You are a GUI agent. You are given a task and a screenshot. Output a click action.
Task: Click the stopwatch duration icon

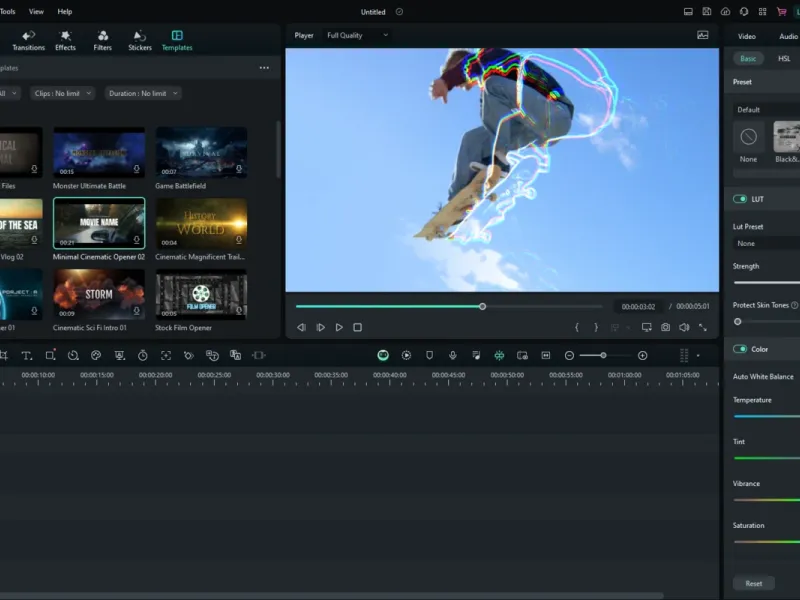(x=143, y=356)
